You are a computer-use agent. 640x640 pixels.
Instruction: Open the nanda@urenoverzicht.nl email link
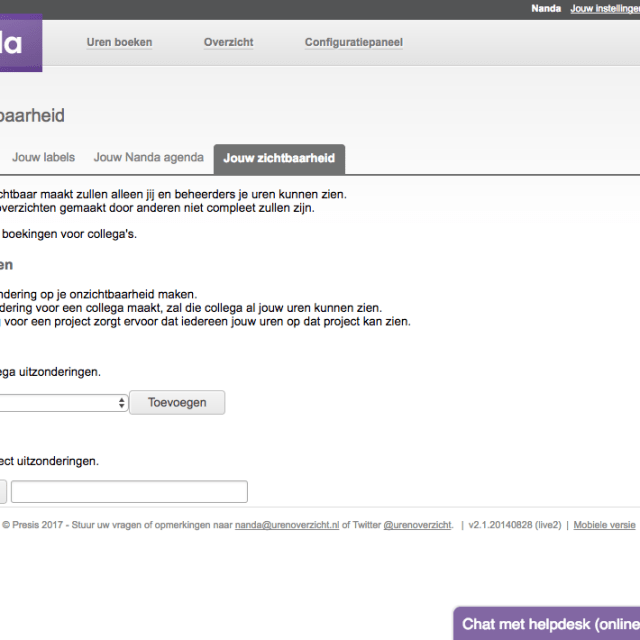(x=287, y=525)
